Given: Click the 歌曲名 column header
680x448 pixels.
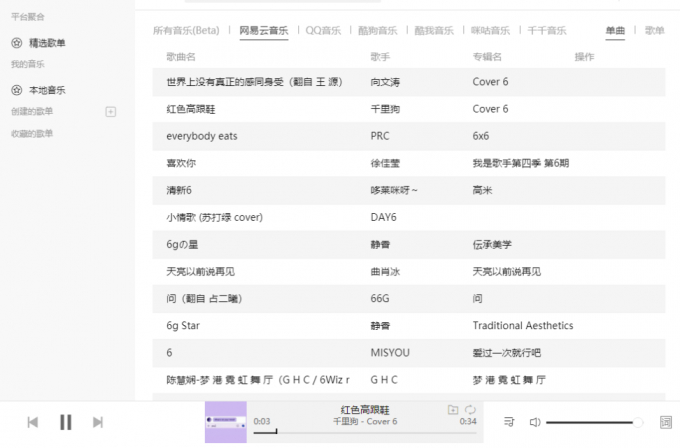Looking at the screenshot, I should tap(181, 57).
